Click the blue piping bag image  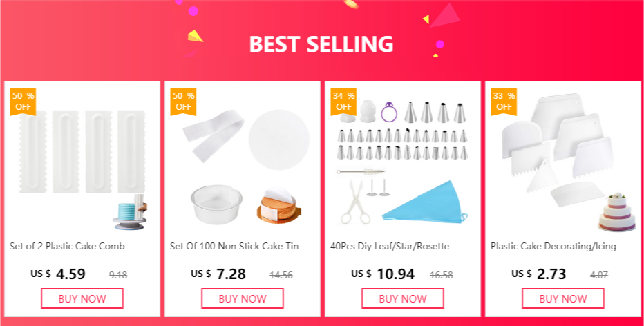[425, 202]
